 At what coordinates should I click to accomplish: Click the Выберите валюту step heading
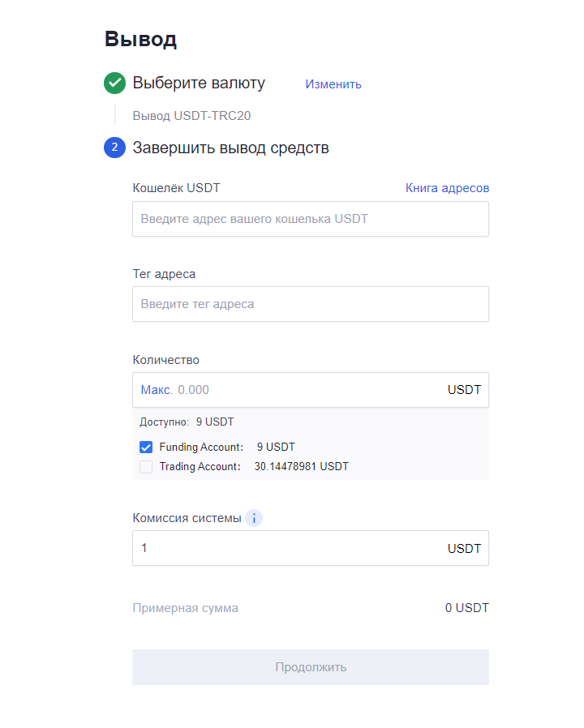click(199, 83)
